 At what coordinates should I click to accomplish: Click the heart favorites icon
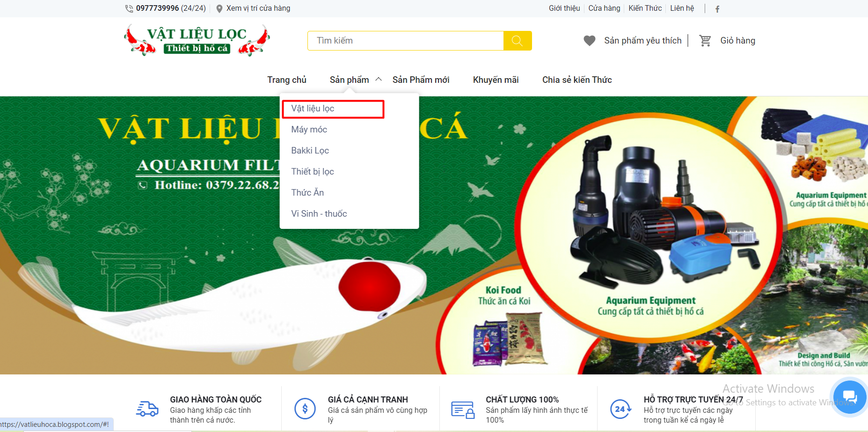tap(590, 41)
